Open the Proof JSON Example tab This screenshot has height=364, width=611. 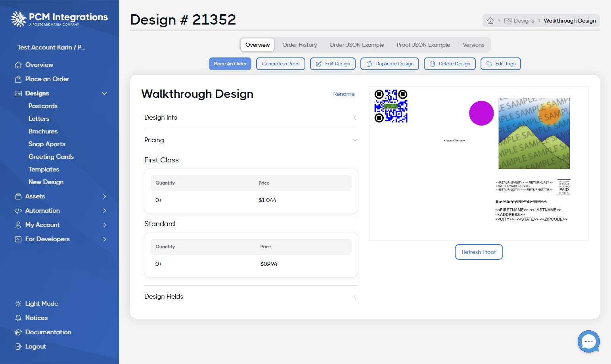point(423,45)
